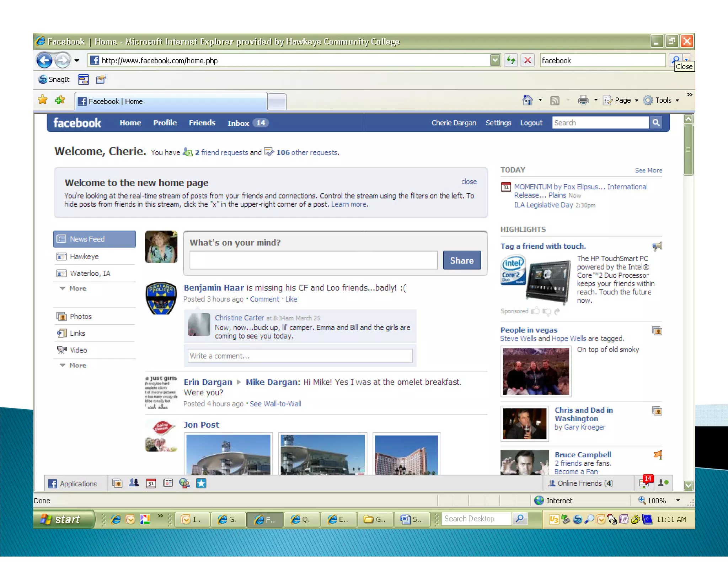728x562 pixels.
Task: Click the Share button
Action: pyautogui.click(x=462, y=260)
